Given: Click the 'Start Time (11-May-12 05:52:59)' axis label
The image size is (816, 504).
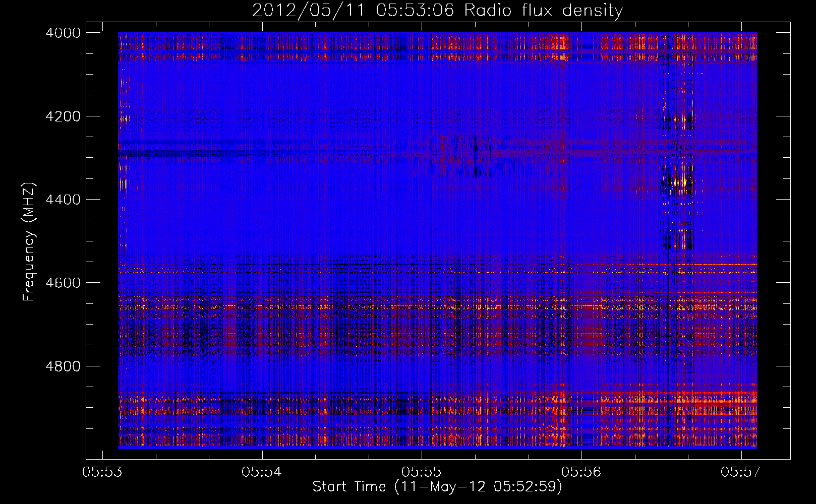Looking at the screenshot, I should [x=437, y=487].
